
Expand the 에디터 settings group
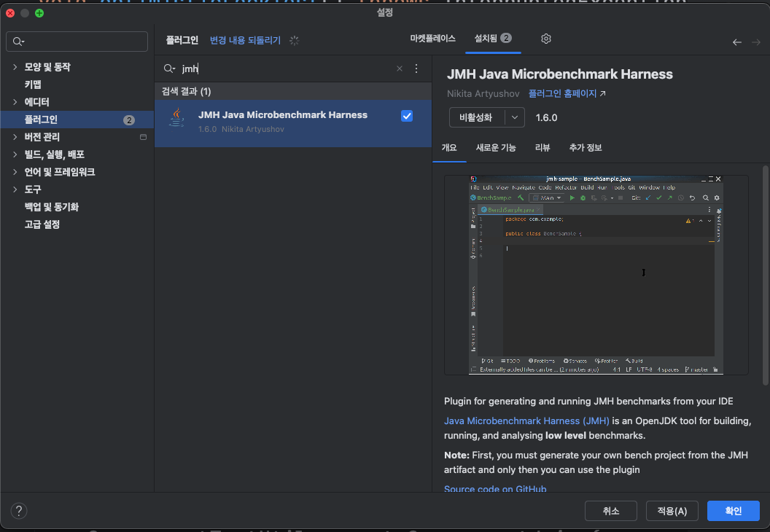click(x=15, y=102)
